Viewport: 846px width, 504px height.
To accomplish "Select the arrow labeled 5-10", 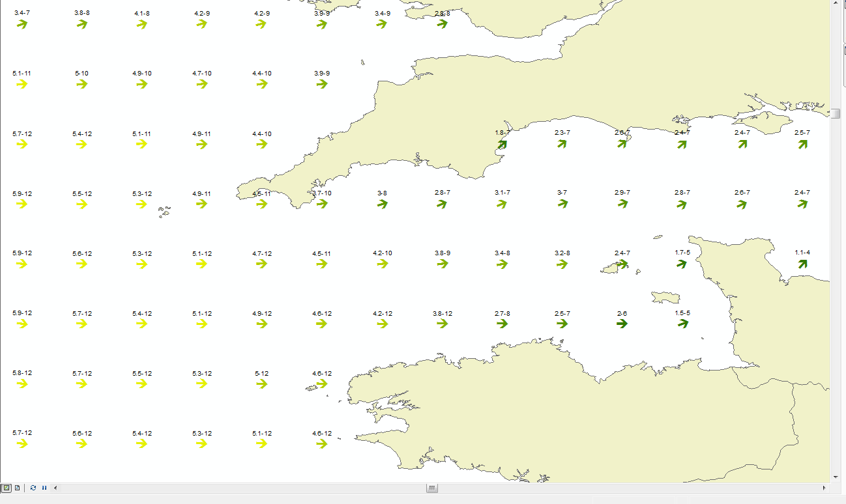I will pyautogui.click(x=81, y=84).
